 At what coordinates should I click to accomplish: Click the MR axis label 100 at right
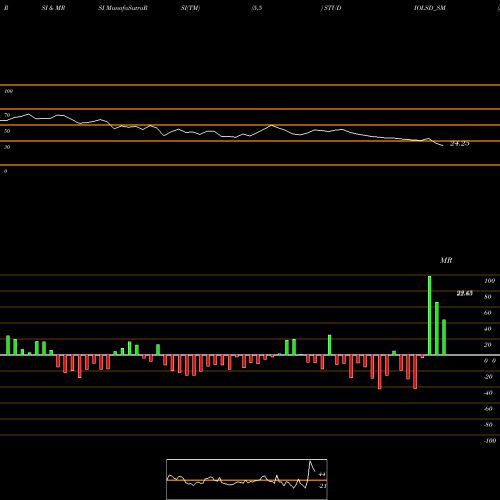point(490,281)
